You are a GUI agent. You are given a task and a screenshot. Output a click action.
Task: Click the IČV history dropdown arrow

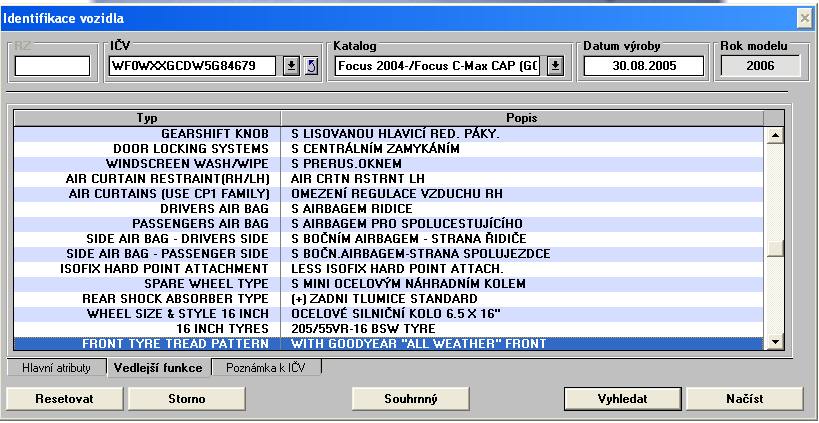point(291,66)
